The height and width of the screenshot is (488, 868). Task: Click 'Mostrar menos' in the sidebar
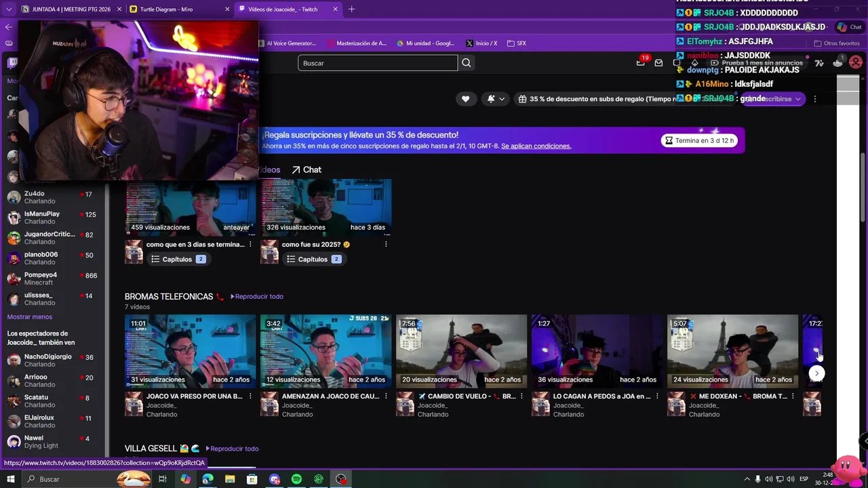pyautogui.click(x=29, y=317)
